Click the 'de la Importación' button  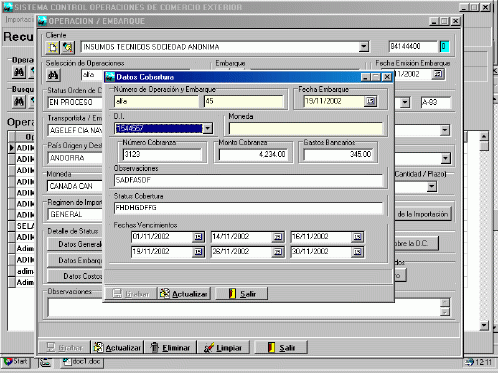[x=423, y=214]
